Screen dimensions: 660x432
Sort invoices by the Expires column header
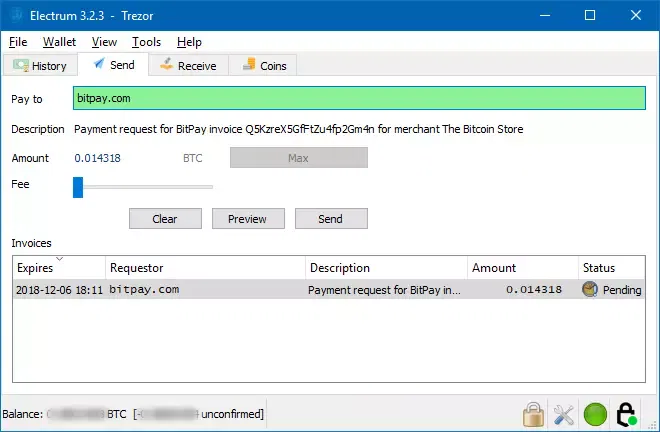[x=59, y=268]
